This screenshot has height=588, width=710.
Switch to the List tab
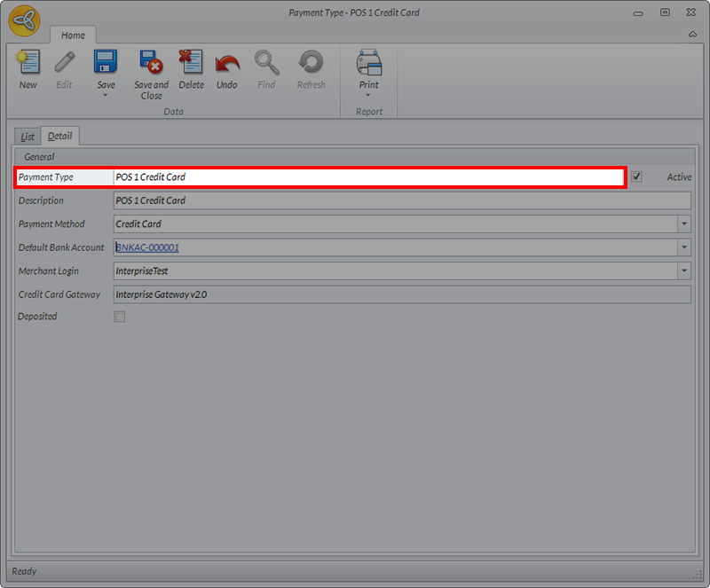[x=28, y=137]
